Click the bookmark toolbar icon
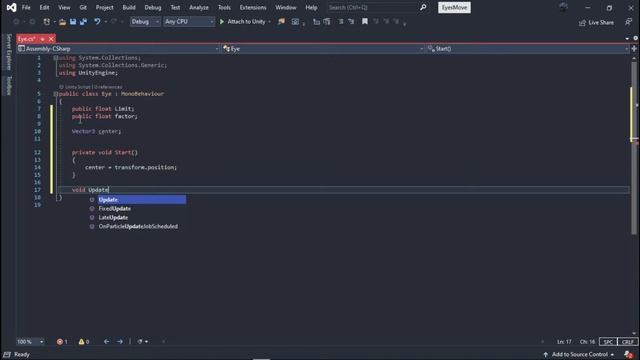Viewport: 640px width, 360px height. 364,22
